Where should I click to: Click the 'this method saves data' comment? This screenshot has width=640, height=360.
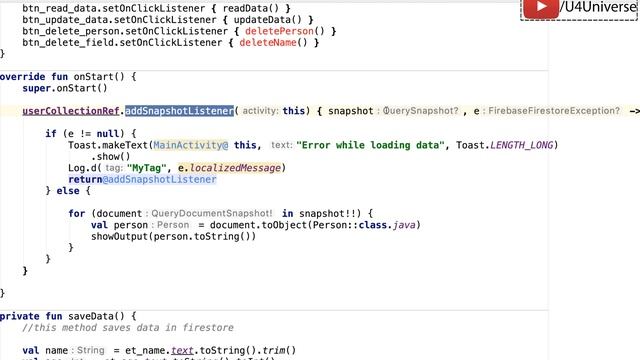click(x=128, y=328)
